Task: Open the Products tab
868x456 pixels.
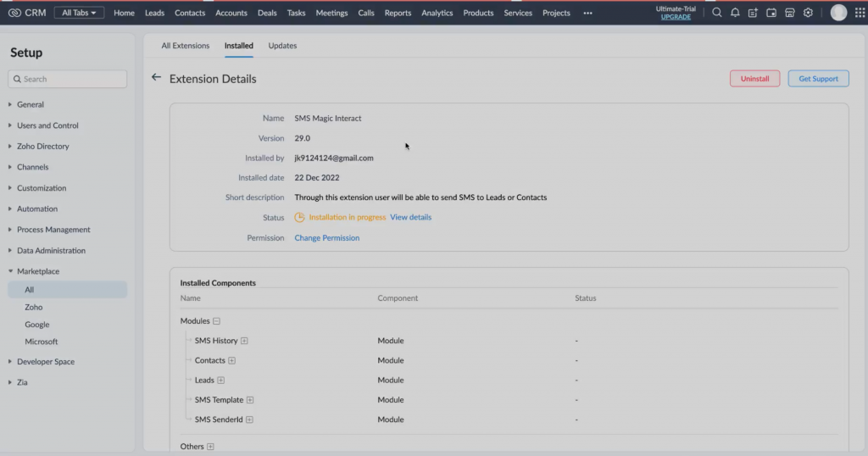Action: [478, 13]
